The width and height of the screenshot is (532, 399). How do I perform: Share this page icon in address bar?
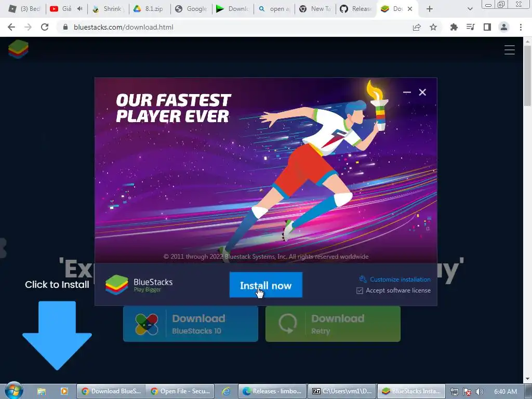(417, 27)
